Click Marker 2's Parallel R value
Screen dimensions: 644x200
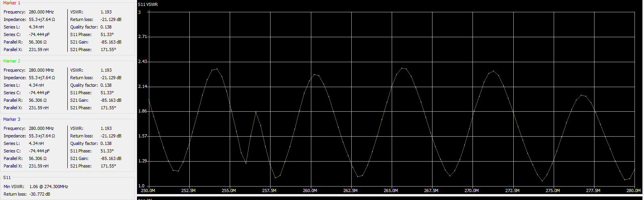pyautogui.click(x=38, y=100)
